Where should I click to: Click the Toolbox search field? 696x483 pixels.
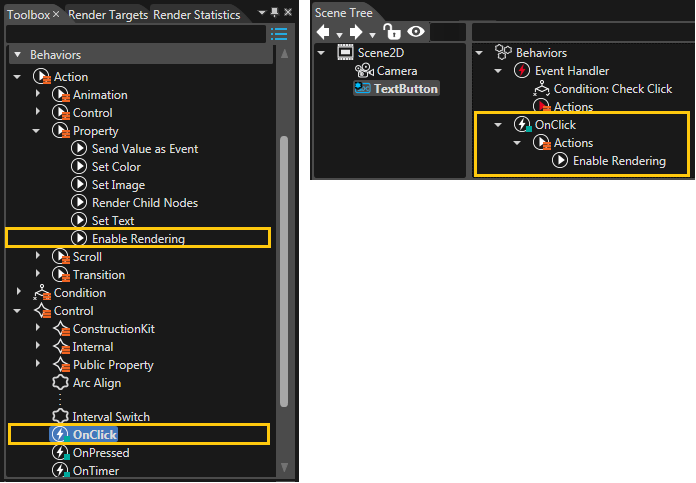click(x=136, y=34)
